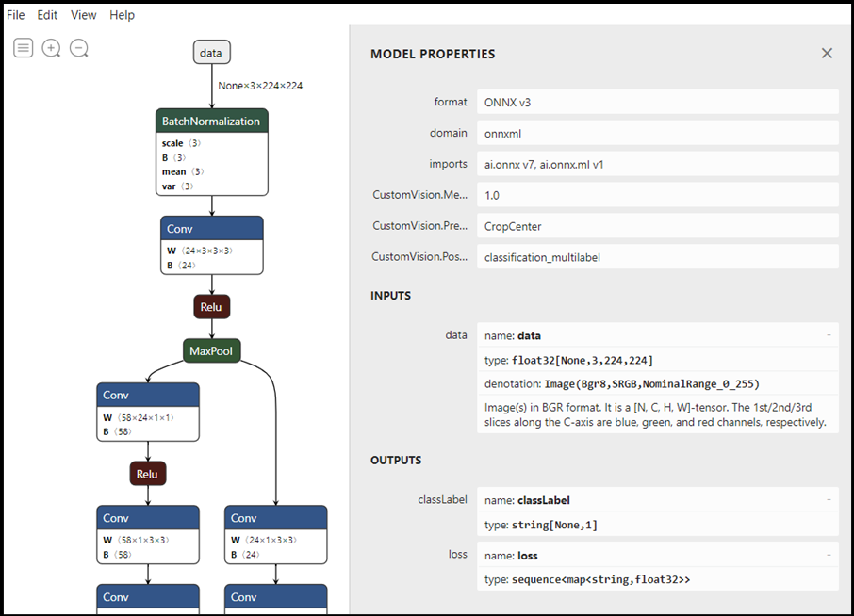
Task: Open the Help menu
Action: click(x=122, y=15)
